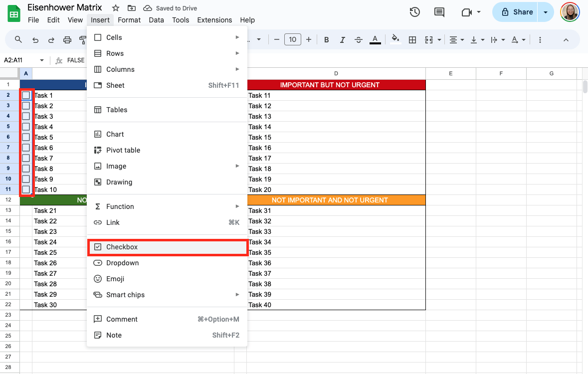The image size is (588, 374).
Task: Open the fill color picker
Action: pyautogui.click(x=395, y=40)
